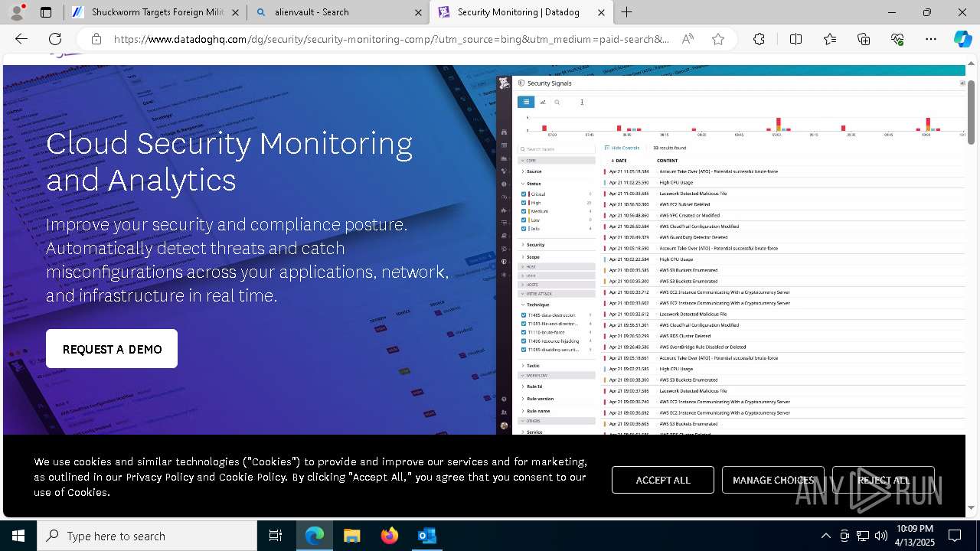View site information via the lock icon

pos(96,39)
